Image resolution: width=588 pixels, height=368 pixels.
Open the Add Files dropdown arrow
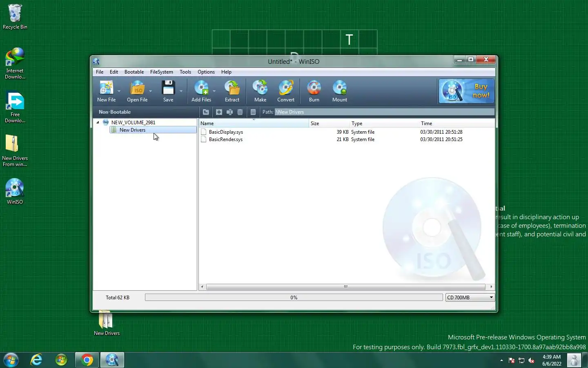[214, 91]
